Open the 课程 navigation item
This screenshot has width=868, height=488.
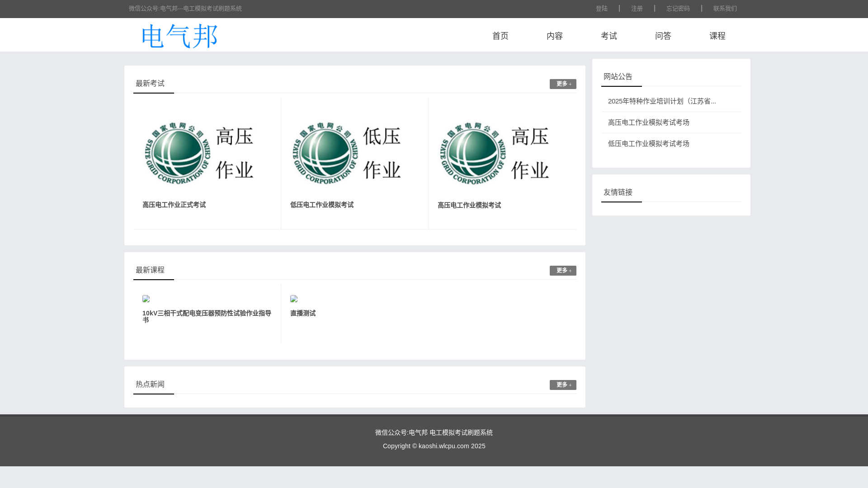tap(717, 36)
